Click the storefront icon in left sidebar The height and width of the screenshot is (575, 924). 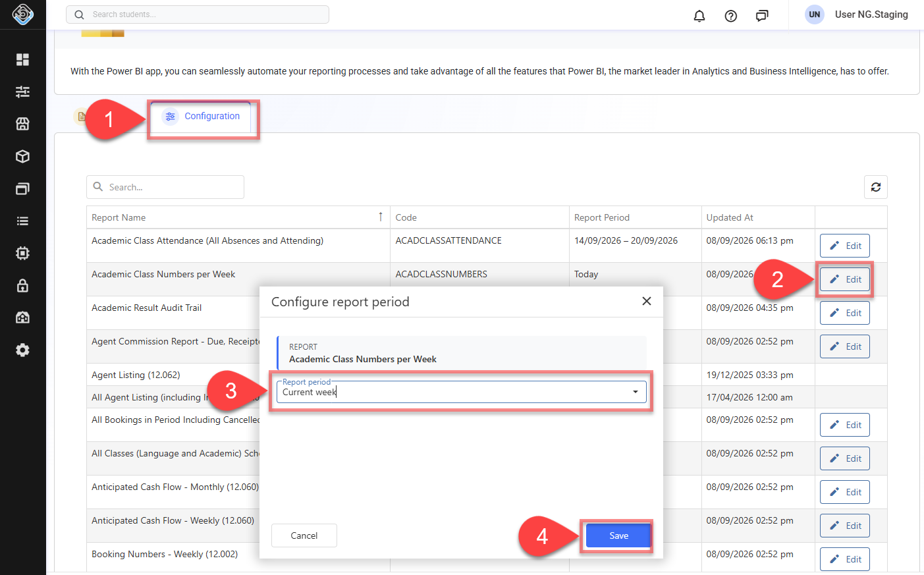point(22,124)
